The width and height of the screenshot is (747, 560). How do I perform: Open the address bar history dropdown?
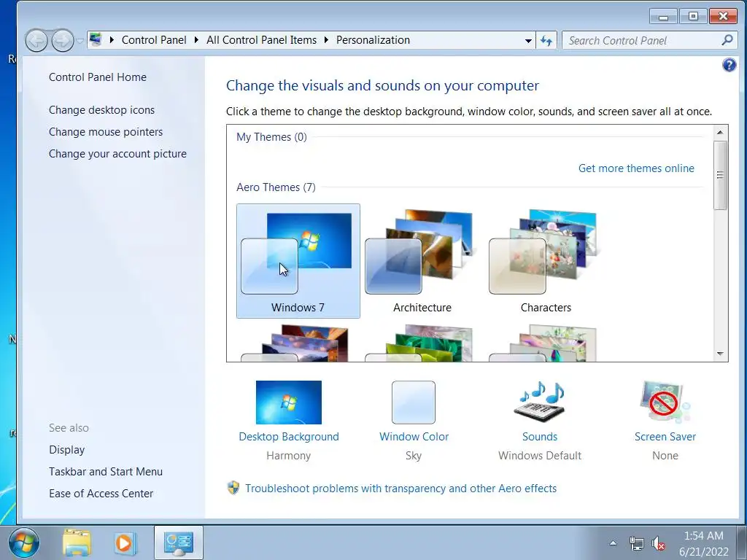click(x=528, y=41)
